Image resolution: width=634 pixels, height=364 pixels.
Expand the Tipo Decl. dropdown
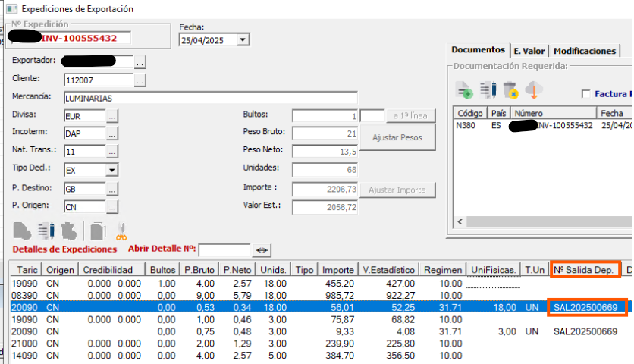[111, 171]
